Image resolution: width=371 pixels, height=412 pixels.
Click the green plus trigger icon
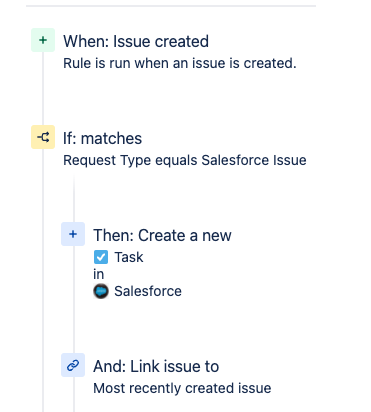coord(43,40)
